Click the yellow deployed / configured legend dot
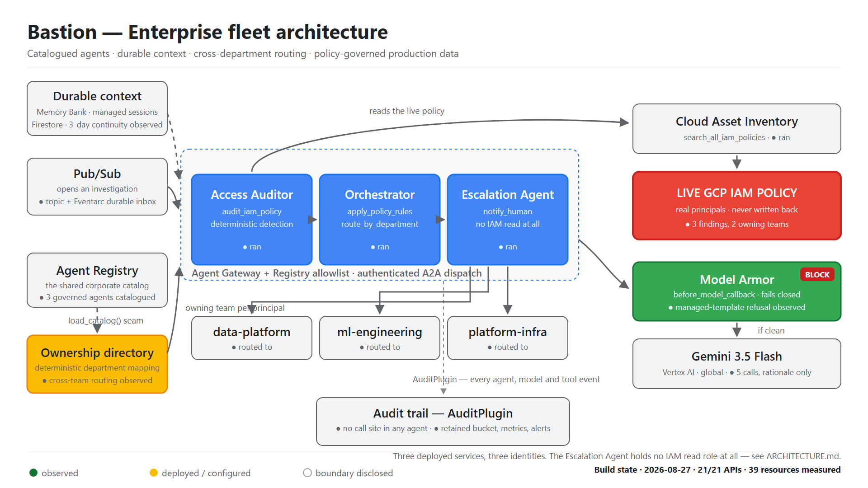This screenshot has height=488, width=868. click(x=154, y=473)
